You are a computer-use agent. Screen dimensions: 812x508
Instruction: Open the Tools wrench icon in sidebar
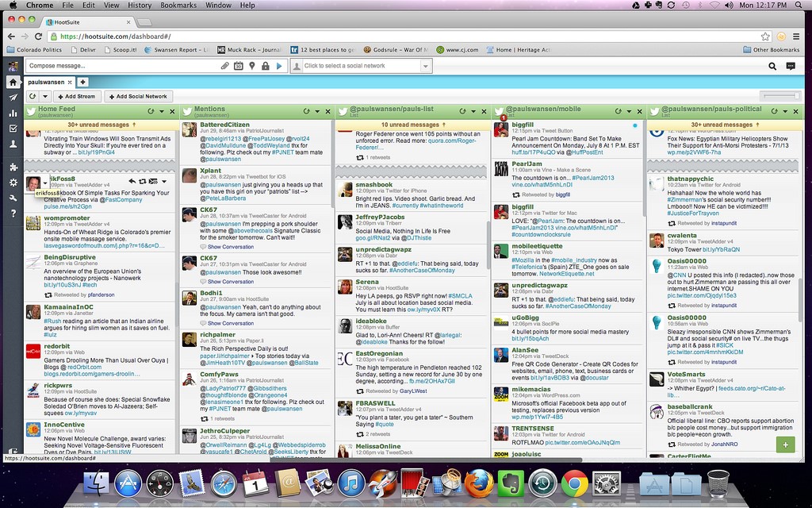tap(13, 198)
